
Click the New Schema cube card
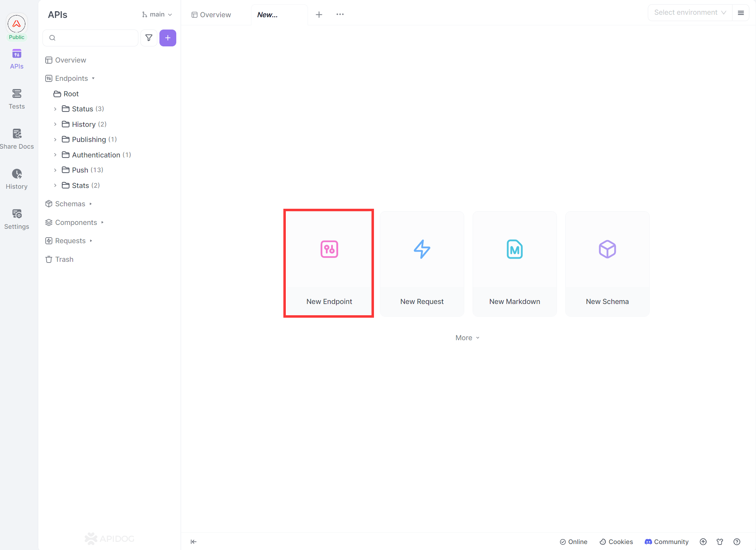pos(607,264)
